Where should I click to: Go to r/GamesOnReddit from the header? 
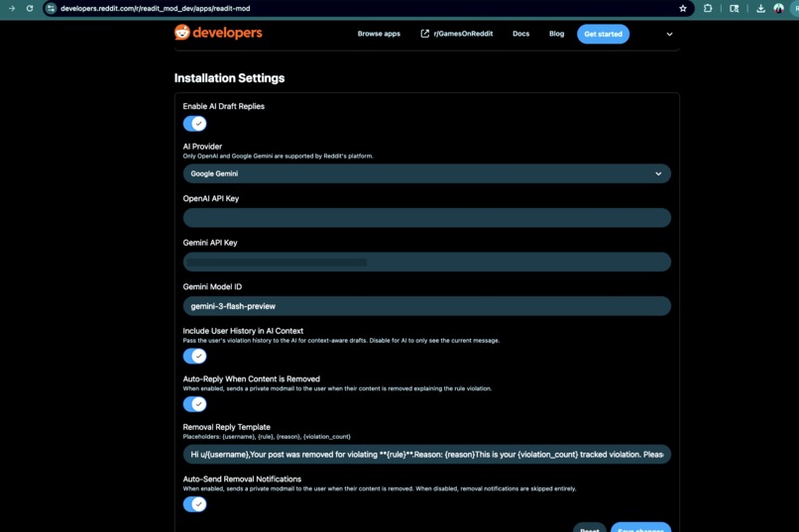[x=463, y=34]
